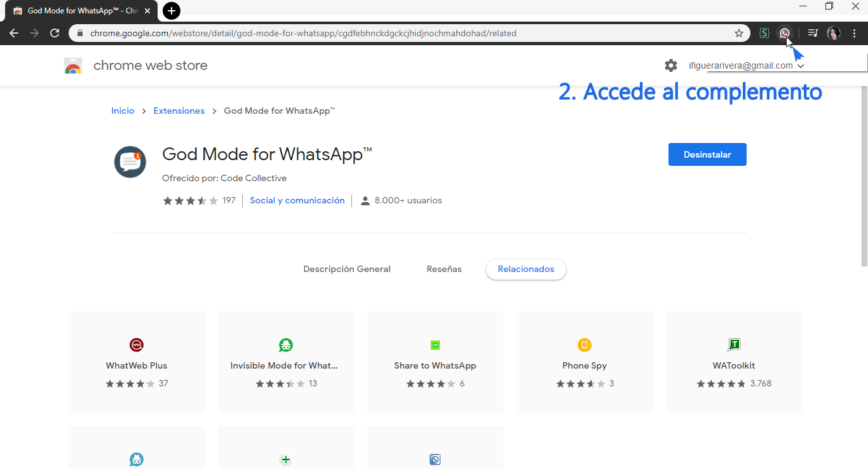The image size is (868, 469).
Task: Open the WhatWeb Plus extension card
Action: click(137, 362)
